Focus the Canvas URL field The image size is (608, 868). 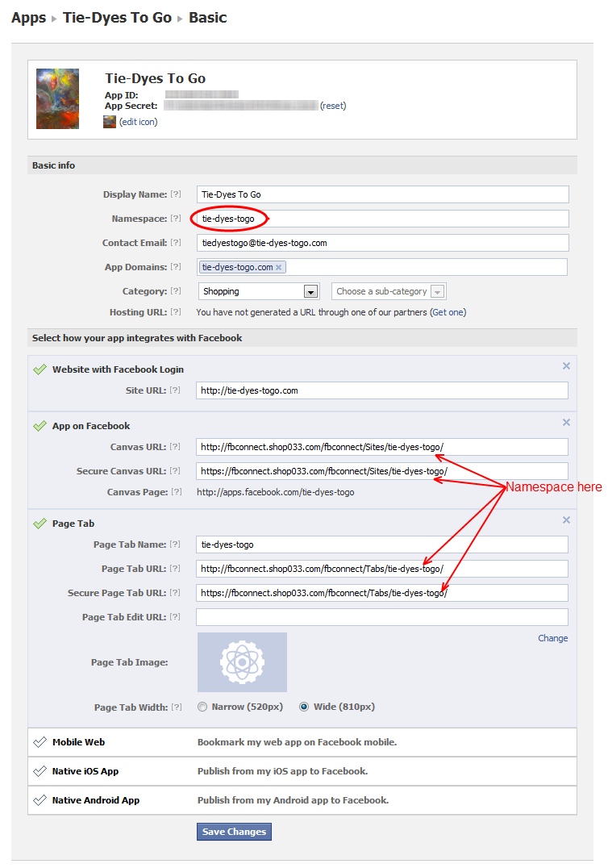click(381, 447)
